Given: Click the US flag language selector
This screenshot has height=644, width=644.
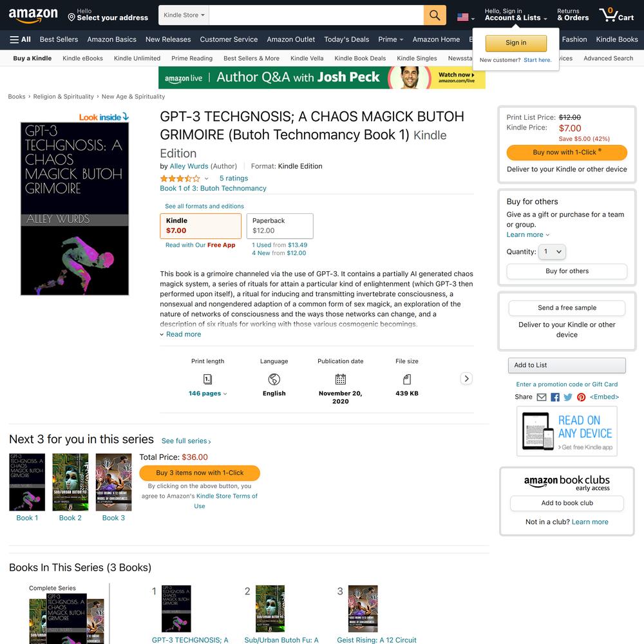Looking at the screenshot, I should click(466, 17).
